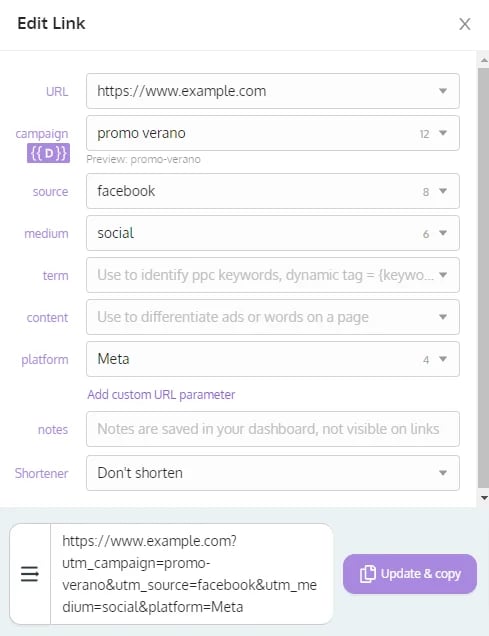Expand the URL dropdown arrow

click(x=443, y=91)
